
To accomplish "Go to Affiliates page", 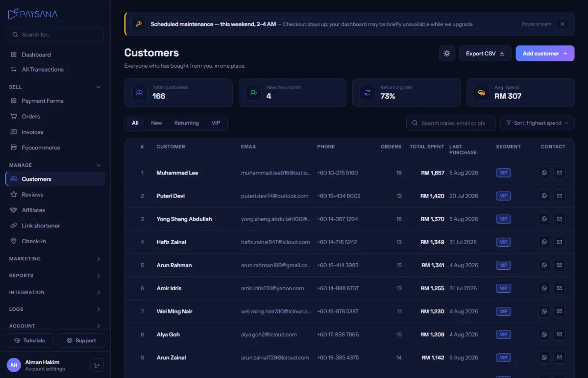I will click(55, 210).
